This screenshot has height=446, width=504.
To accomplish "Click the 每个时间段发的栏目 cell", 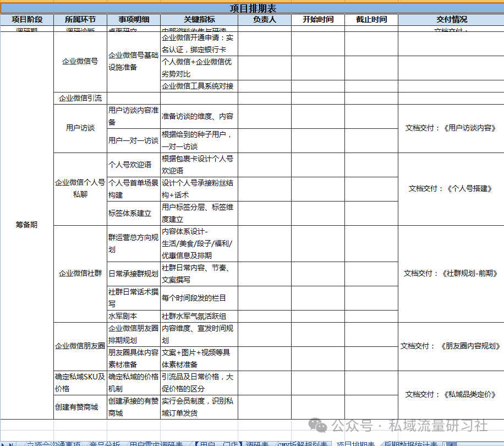I will [x=199, y=298].
